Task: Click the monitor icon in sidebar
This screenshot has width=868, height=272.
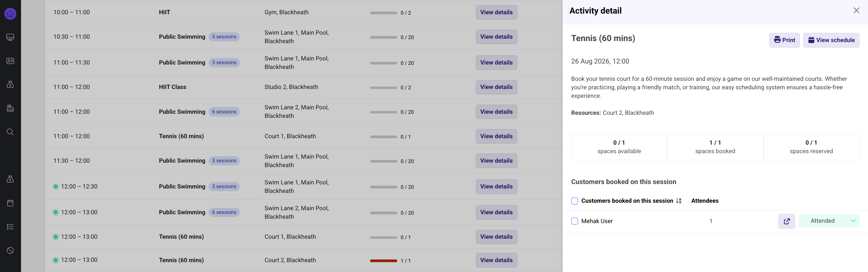Action: [x=10, y=37]
